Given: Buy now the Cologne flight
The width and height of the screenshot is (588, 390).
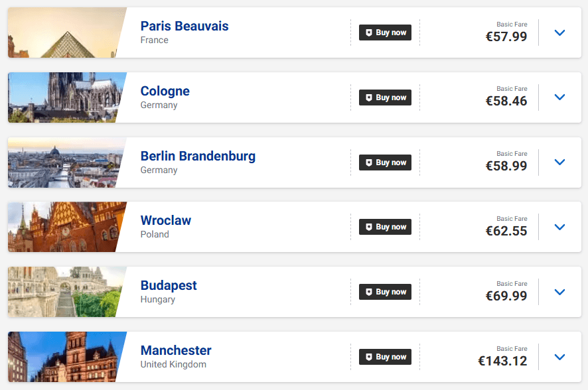Looking at the screenshot, I should (385, 97).
